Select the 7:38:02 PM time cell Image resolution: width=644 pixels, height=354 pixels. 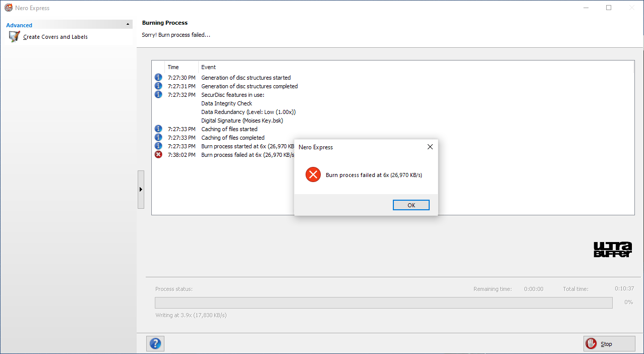click(x=181, y=155)
